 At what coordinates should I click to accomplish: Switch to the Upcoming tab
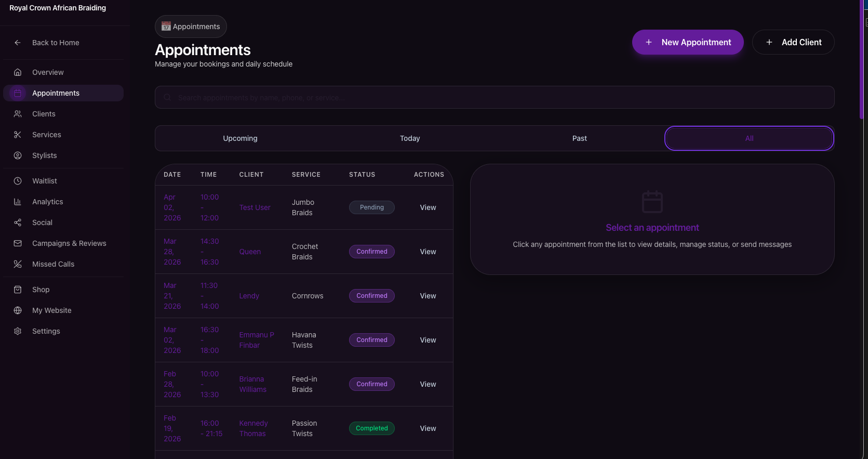click(240, 138)
